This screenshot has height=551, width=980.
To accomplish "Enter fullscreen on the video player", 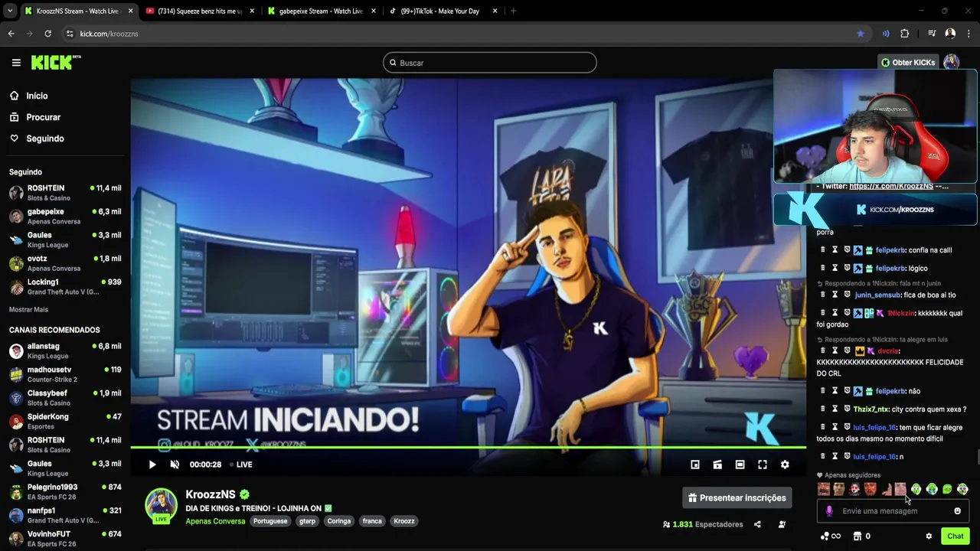I will pos(763,465).
